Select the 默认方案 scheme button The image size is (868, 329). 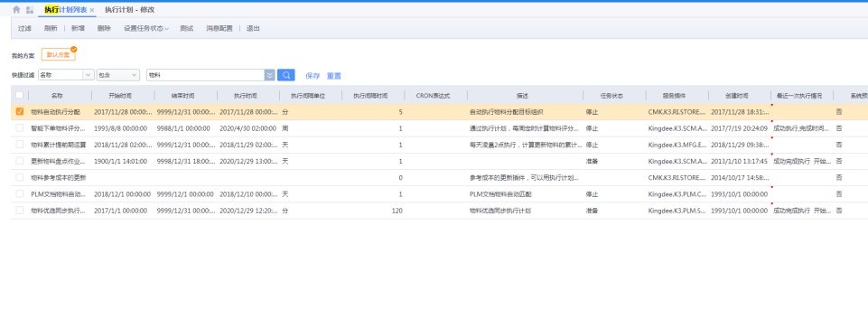(58, 55)
